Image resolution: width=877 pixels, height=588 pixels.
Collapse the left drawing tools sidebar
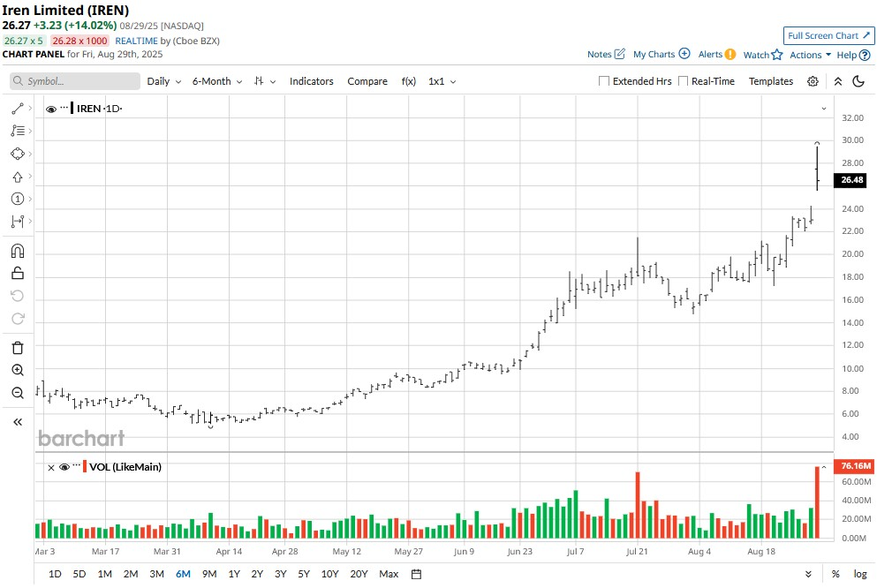click(x=18, y=422)
